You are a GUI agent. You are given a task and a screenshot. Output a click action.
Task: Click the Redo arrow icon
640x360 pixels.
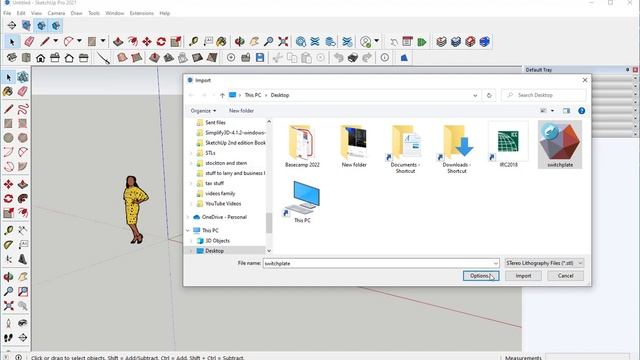tap(367, 58)
